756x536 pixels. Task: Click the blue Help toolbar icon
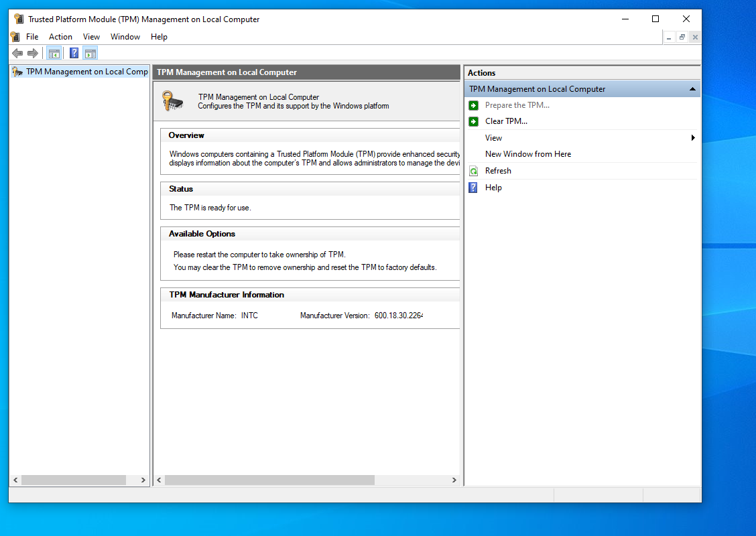click(x=74, y=53)
